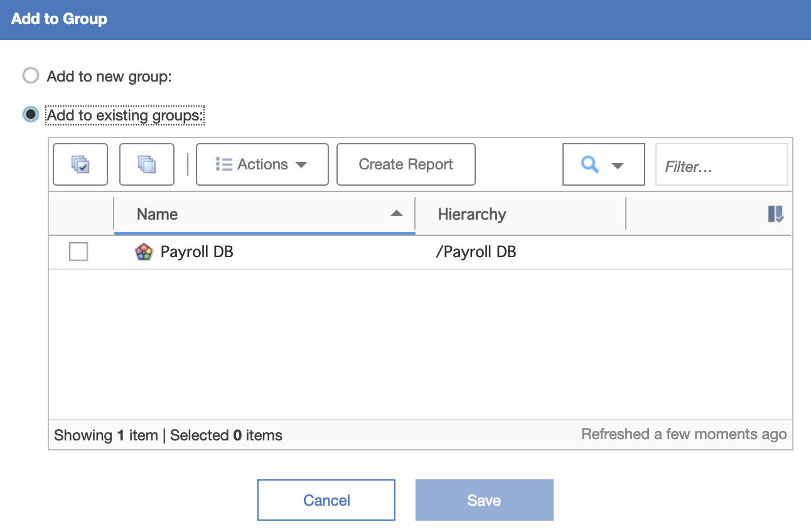The image size is (811, 532).
Task: Click the search magnifier icon
Action: (589, 164)
